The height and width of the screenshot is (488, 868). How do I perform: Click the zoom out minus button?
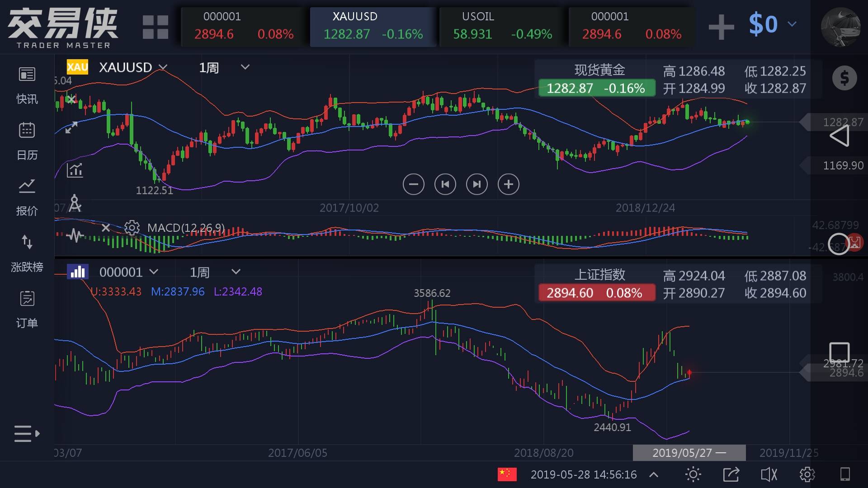(413, 184)
